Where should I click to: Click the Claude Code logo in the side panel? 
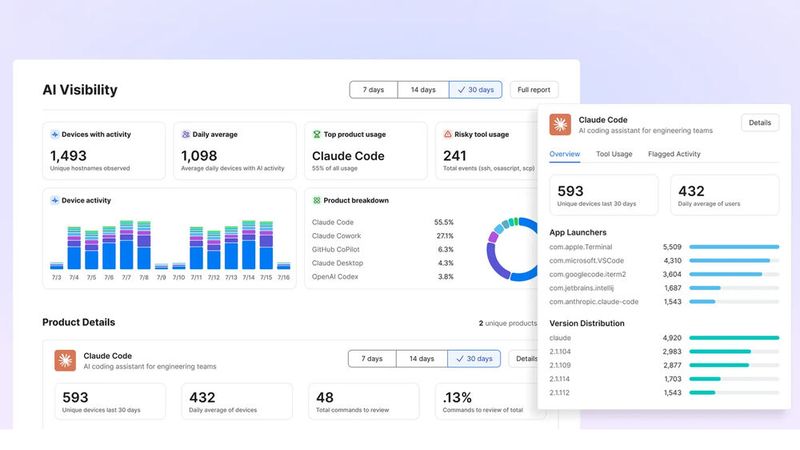[560, 124]
